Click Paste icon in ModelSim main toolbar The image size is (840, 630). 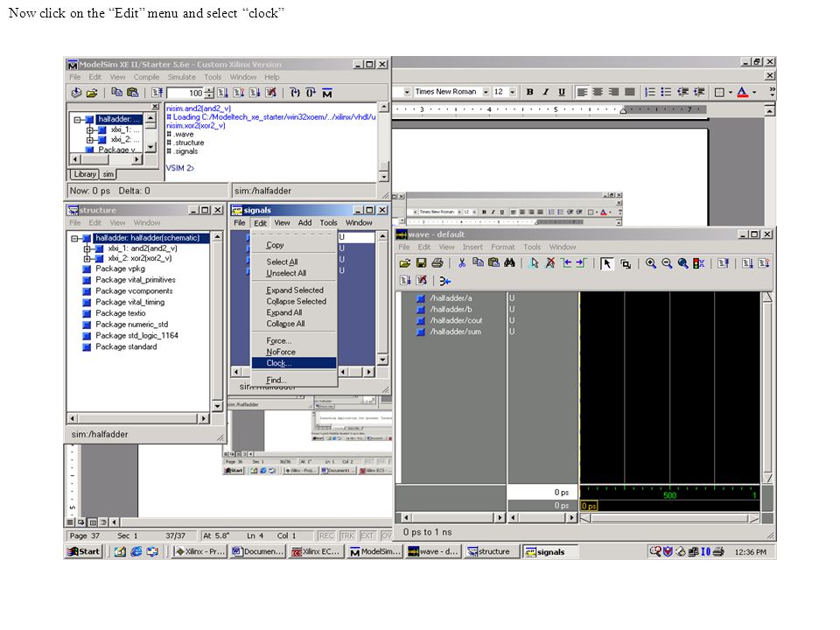pyautogui.click(x=132, y=93)
